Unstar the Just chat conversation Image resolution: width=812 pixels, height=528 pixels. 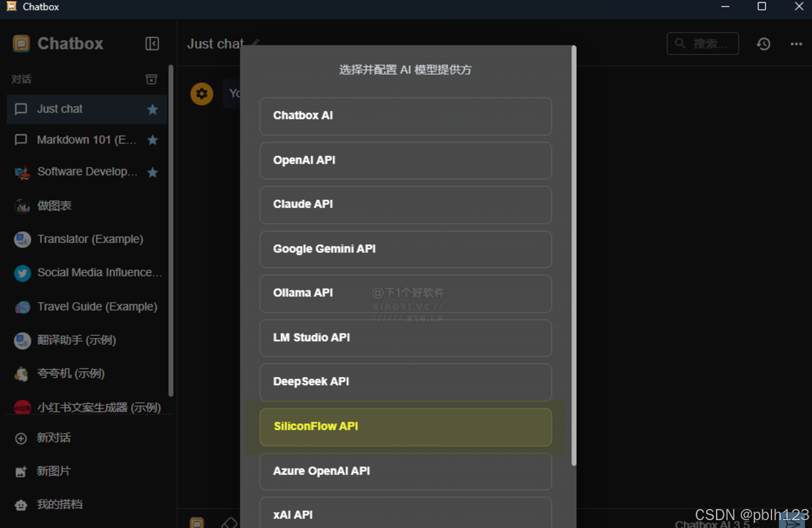point(153,109)
